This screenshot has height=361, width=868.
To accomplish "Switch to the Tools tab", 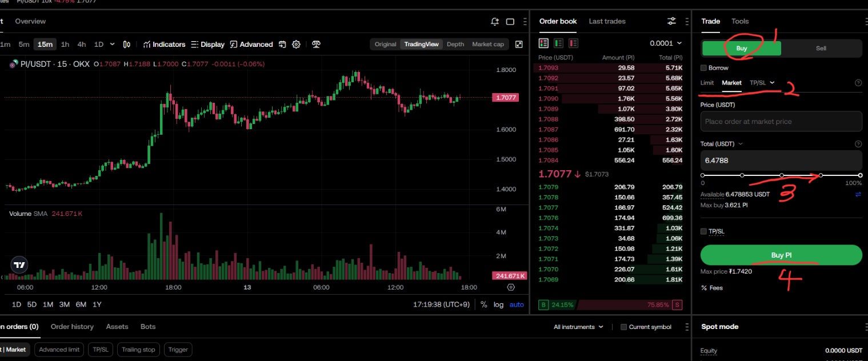I will tap(740, 21).
